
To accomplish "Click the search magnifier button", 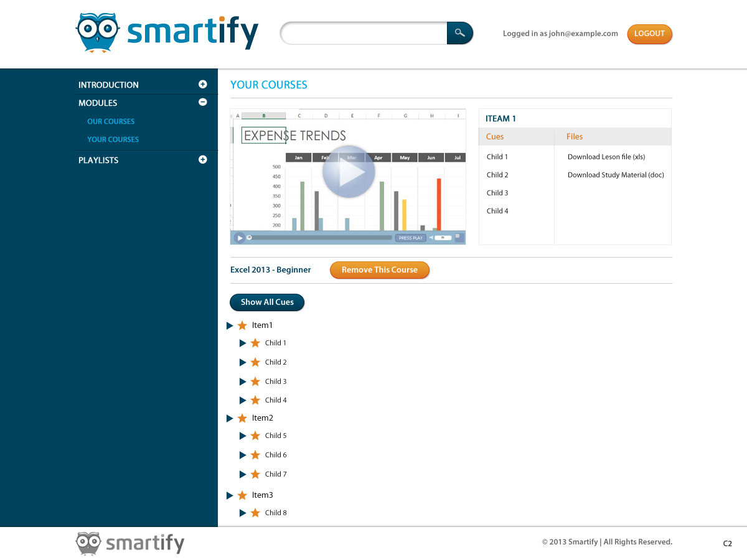I will (460, 33).
